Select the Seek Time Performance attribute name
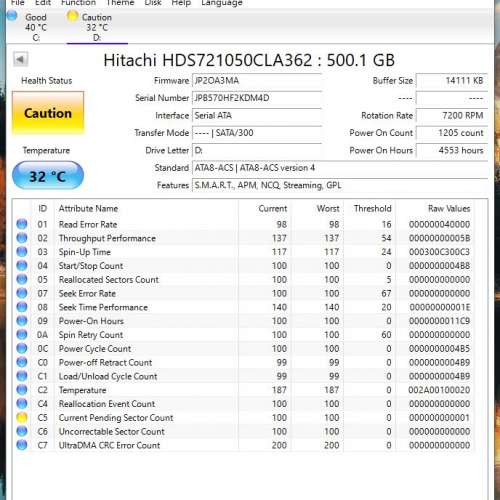 coord(103,307)
